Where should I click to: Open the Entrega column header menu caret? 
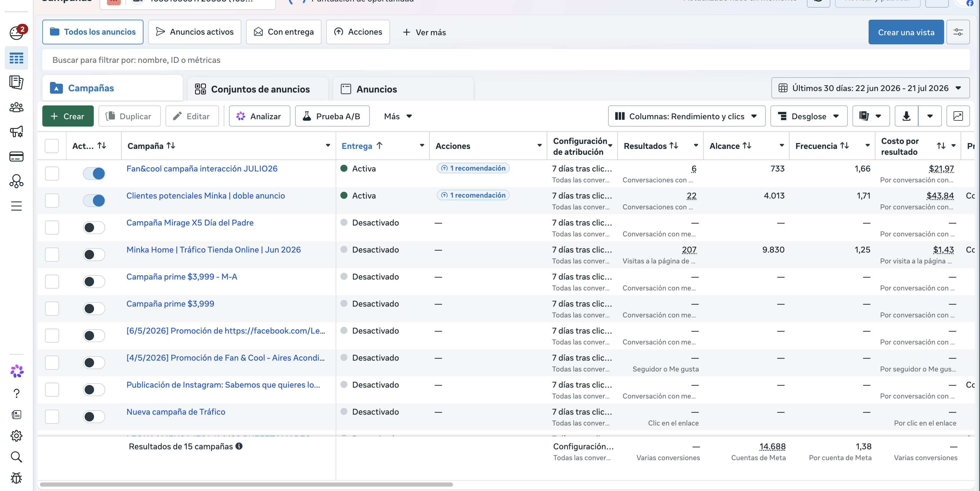422,146
